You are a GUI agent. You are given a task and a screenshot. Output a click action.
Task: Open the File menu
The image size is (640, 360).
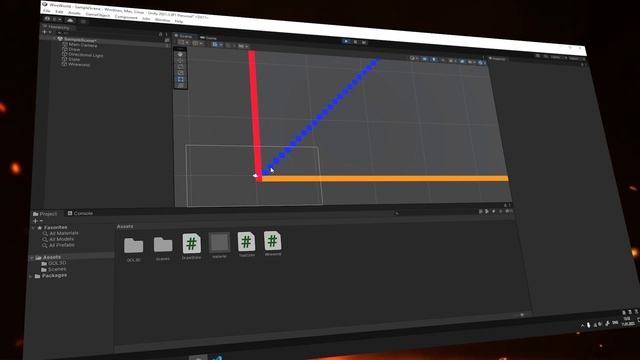click(47, 11)
